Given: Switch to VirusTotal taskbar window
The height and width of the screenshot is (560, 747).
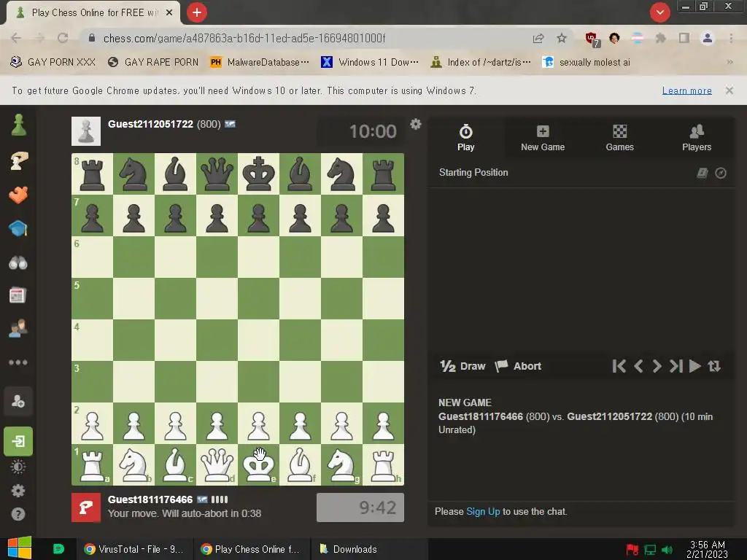Looking at the screenshot, I should coord(133,549).
